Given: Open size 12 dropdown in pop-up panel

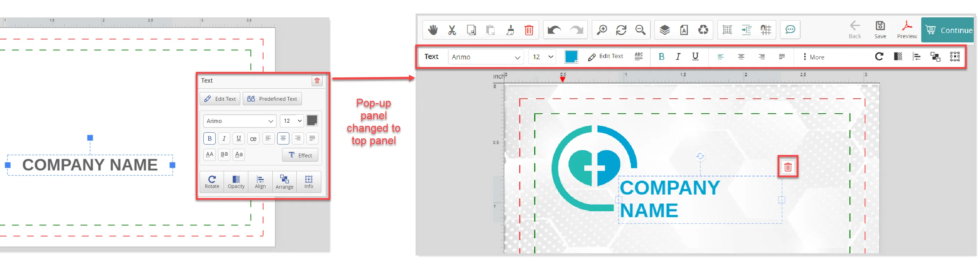Looking at the screenshot, I should pyautogui.click(x=292, y=121).
